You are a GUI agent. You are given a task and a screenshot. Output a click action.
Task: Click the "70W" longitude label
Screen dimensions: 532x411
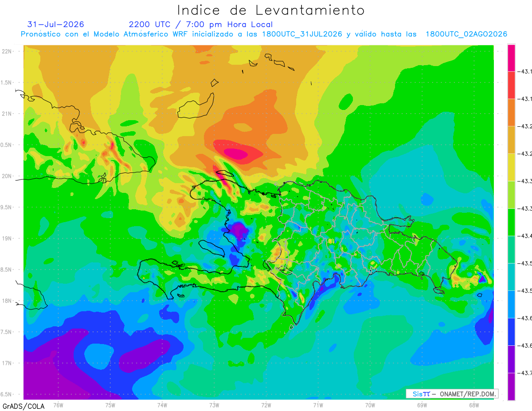pos(370,405)
